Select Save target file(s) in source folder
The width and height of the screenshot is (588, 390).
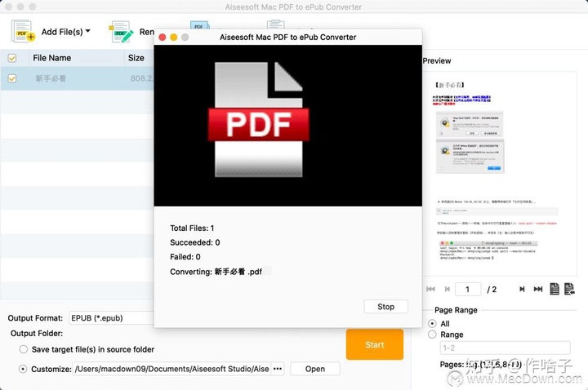tap(23, 349)
